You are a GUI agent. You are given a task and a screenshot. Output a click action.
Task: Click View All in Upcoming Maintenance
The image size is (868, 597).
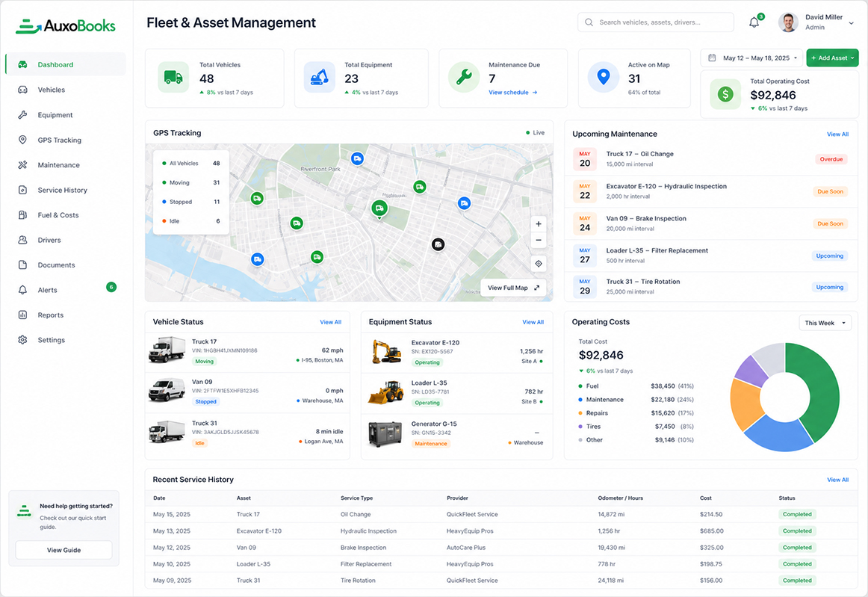pyautogui.click(x=837, y=134)
